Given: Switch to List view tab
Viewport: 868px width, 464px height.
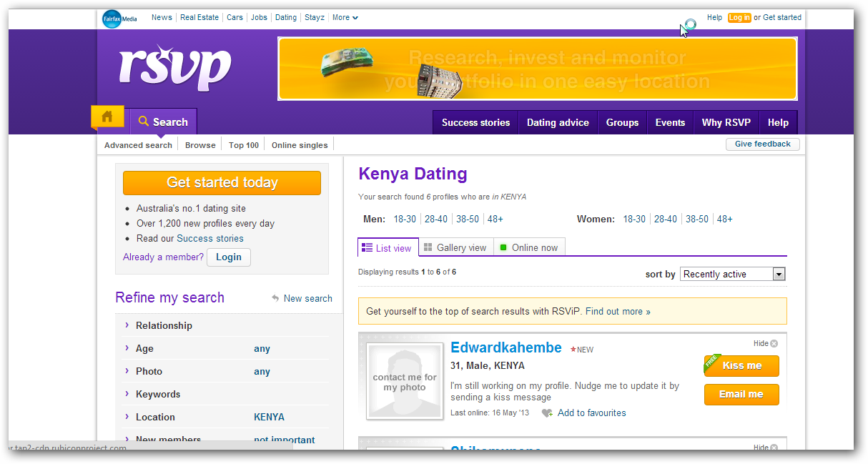Looking at the screenshot, I should (x=388, y=247).
